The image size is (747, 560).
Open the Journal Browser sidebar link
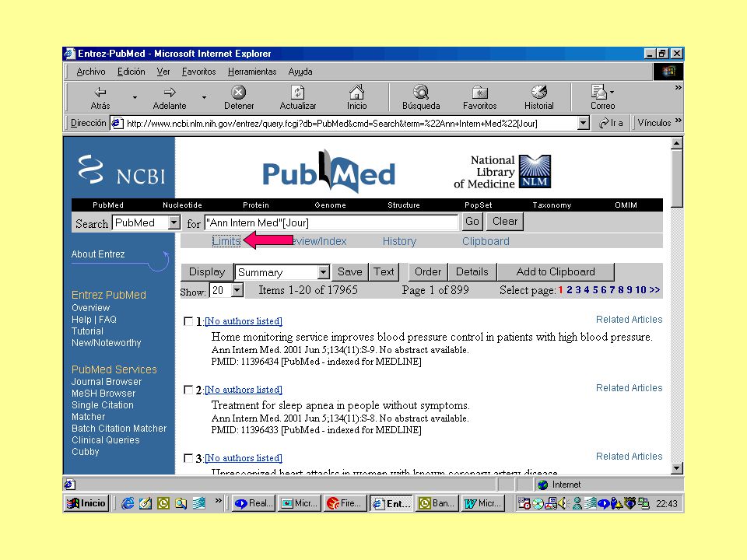[107, 382]
